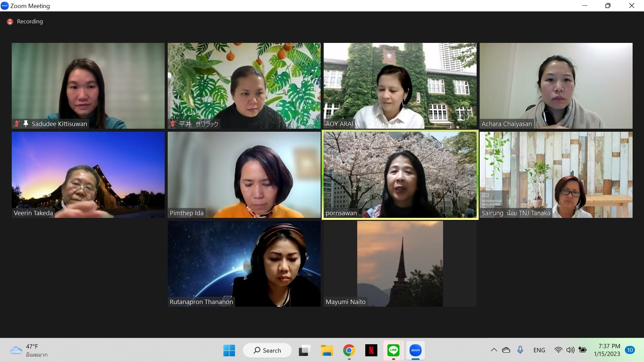
Task: Open File Explorer from taskbar
Action: [327, 350]
